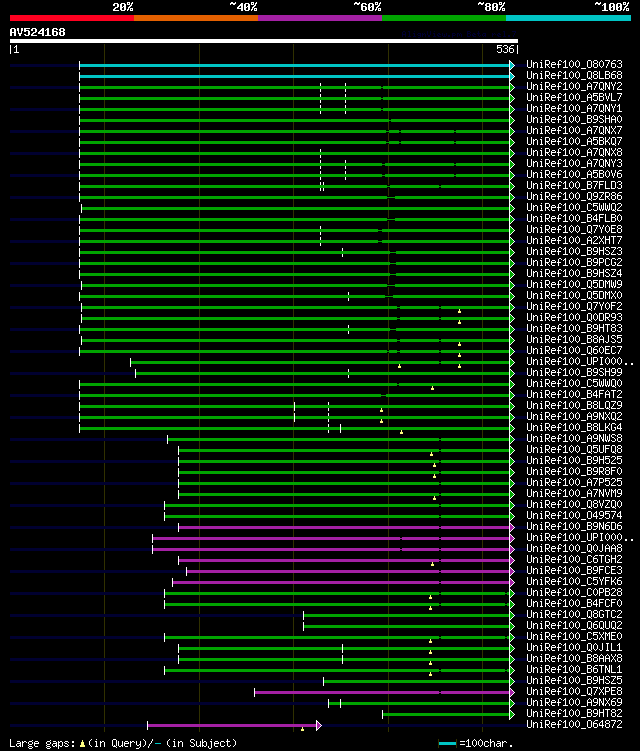Select the UniRef100_A2XHT7 label
The width and height of the screenshot is (640, 751).
pos(574,240)
